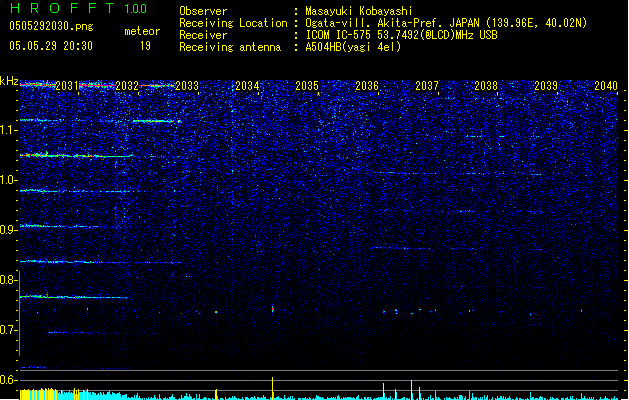The image size is (629, 400).
Task: Click the 2036 time marker
Action: [367, 86]
